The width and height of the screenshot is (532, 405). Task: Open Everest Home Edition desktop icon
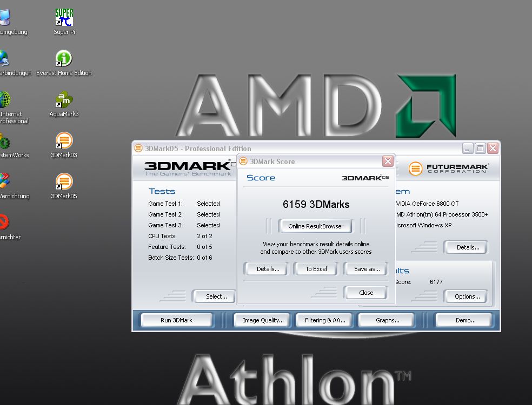point(64,63)
